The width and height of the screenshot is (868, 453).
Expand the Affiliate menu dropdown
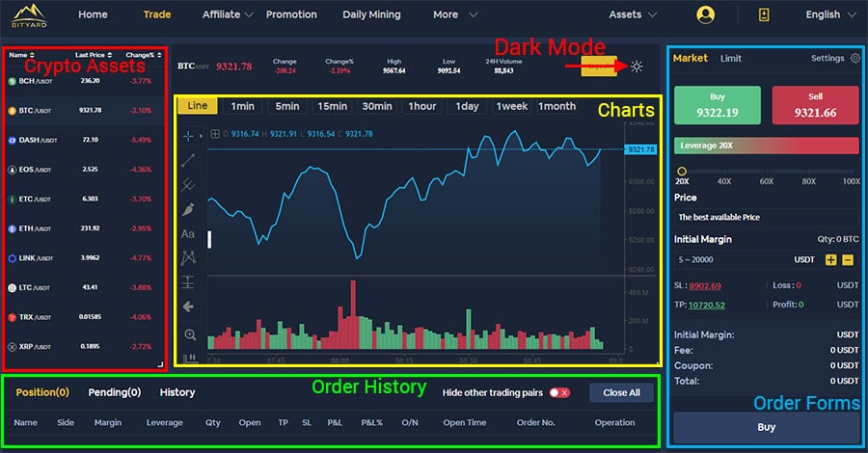coord(228,14)
